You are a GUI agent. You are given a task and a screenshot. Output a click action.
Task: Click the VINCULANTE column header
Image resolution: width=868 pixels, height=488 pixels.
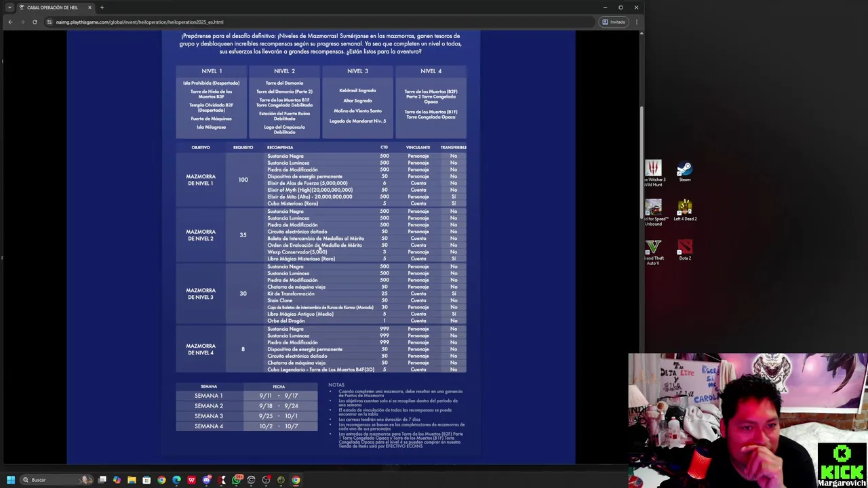point(418,147)
